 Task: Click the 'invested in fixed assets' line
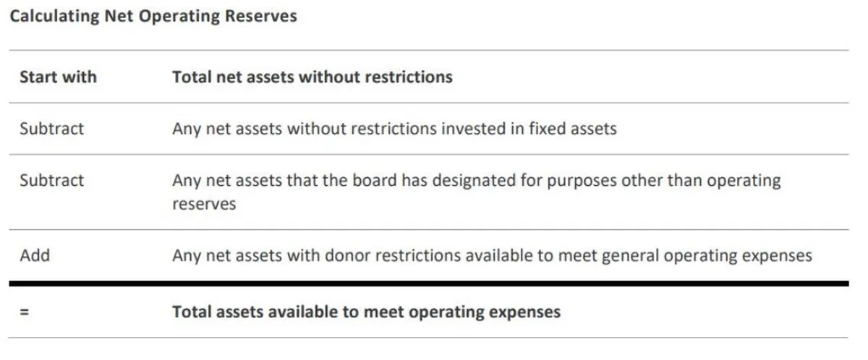coord(394,129)
